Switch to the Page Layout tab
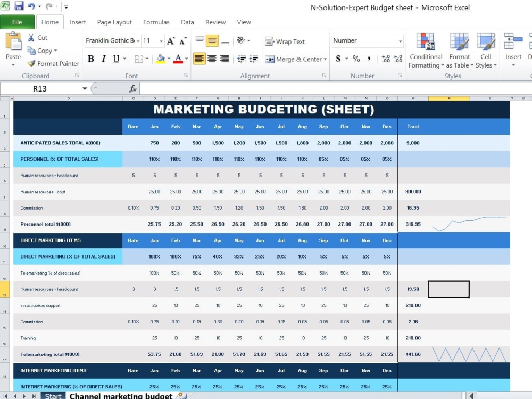The width and height of the screenshot is (532, 399). coord(114,22)
